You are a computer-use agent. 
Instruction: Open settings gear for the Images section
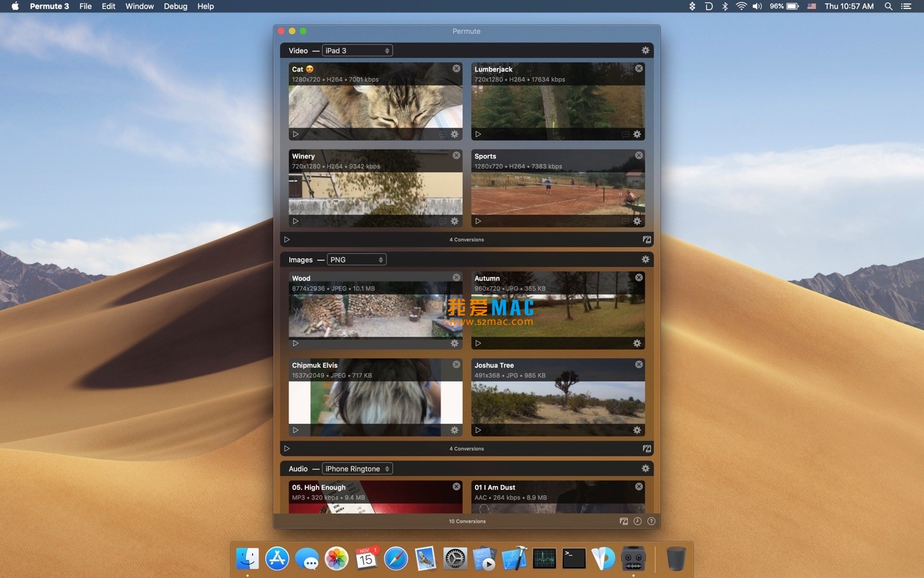646,259
